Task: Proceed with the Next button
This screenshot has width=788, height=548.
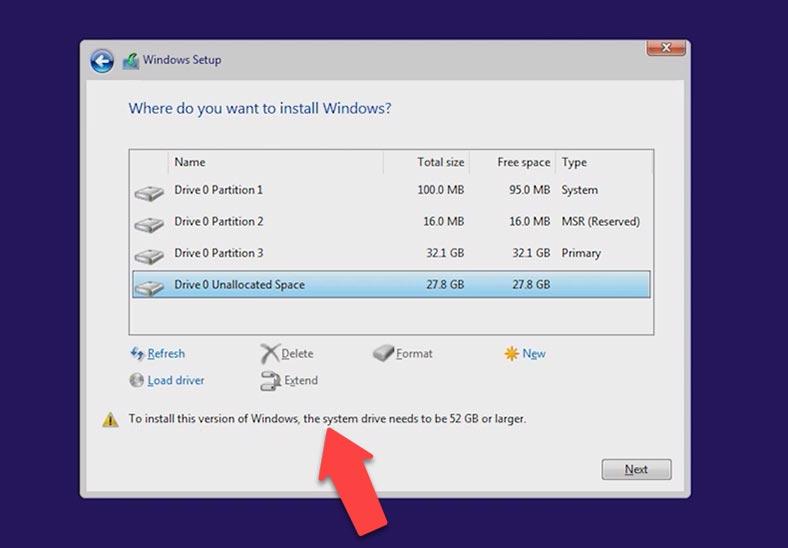Action: pos(636,469)
